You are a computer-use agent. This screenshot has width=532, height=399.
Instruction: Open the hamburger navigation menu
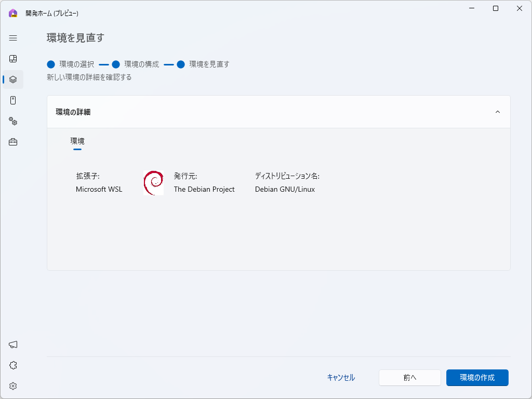click(x=13, y=38)
